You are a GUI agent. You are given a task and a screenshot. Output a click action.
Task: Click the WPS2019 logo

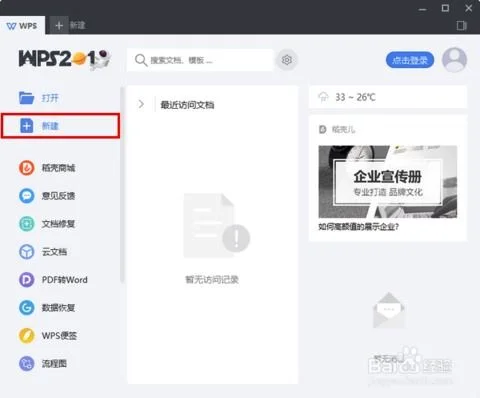click(65, 59)
